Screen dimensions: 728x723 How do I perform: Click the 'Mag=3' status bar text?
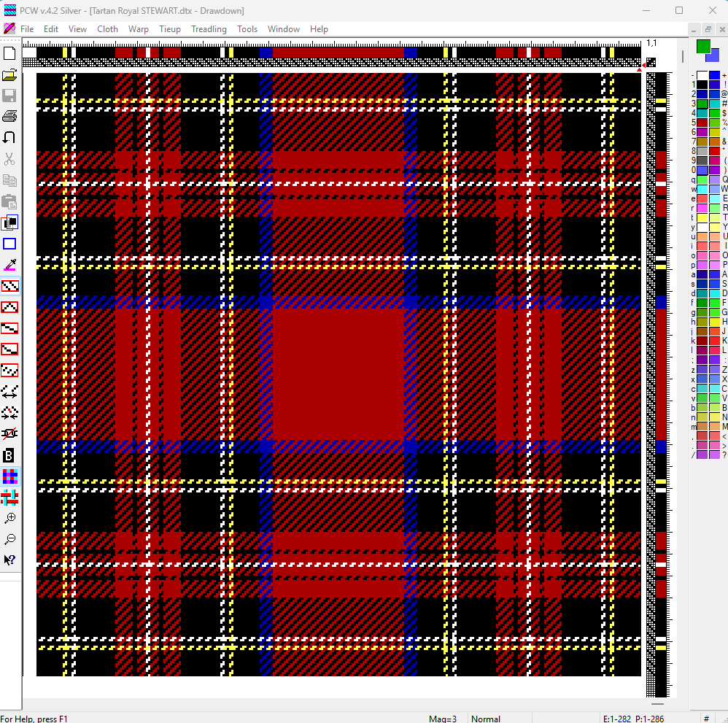point(443,719)
